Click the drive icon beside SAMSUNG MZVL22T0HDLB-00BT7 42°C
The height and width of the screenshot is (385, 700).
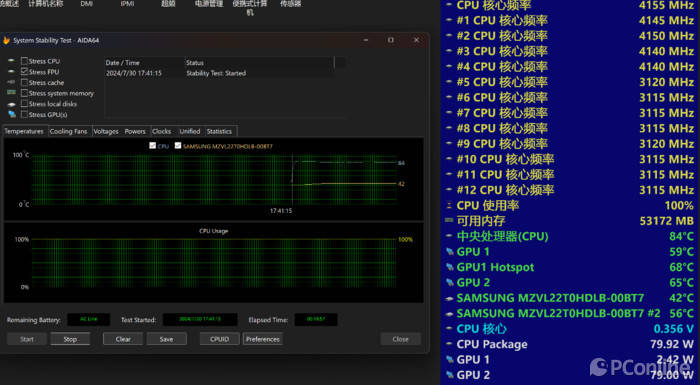click(x=450, y=298)
